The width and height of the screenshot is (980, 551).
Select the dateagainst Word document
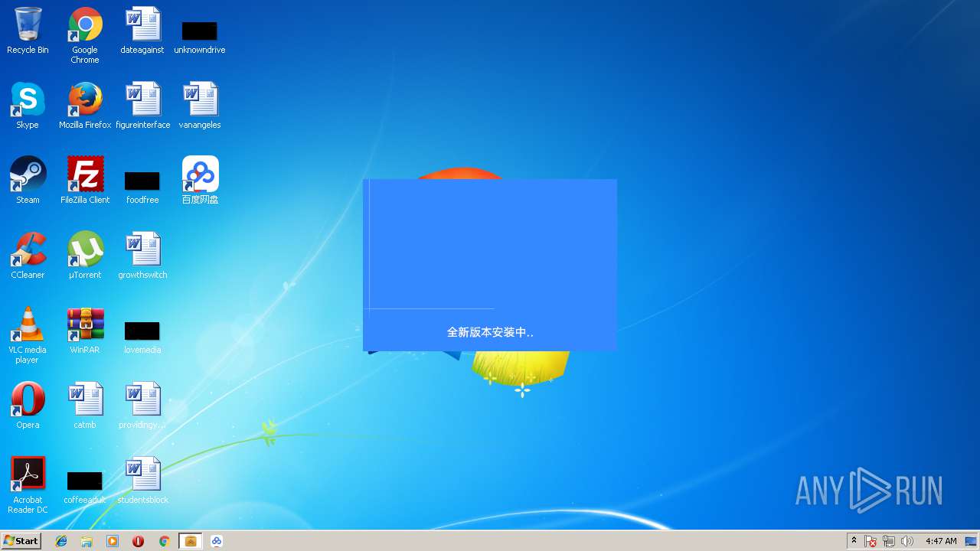coord(142,31)
